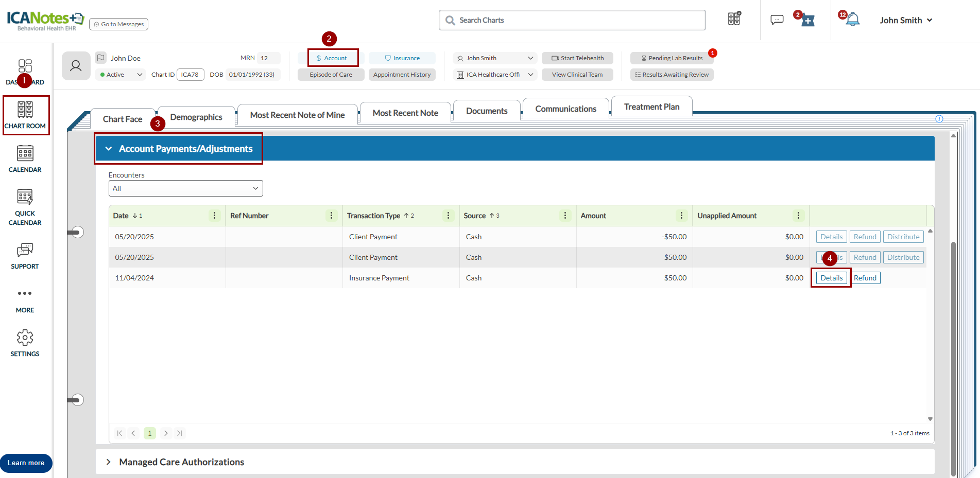
Task: Open the Treatment Plan tab
Action: [x=651, y=107]
